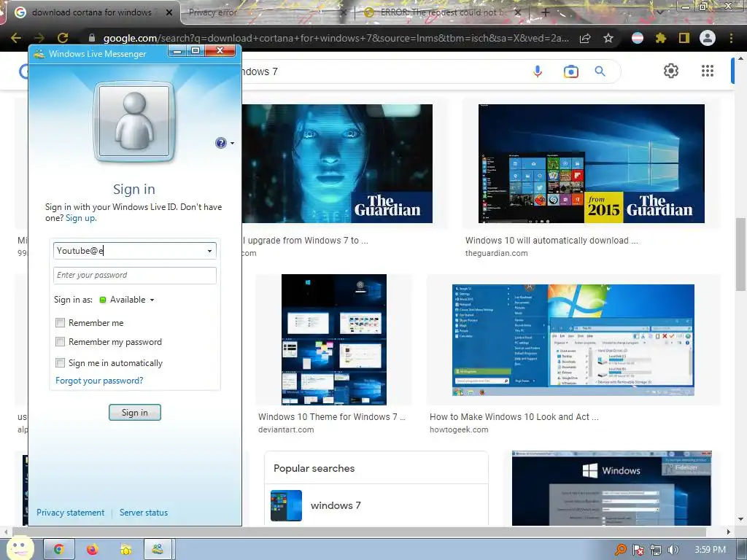
Task: Click the Action Center flag tray icon
Action: tap(638, 550)
